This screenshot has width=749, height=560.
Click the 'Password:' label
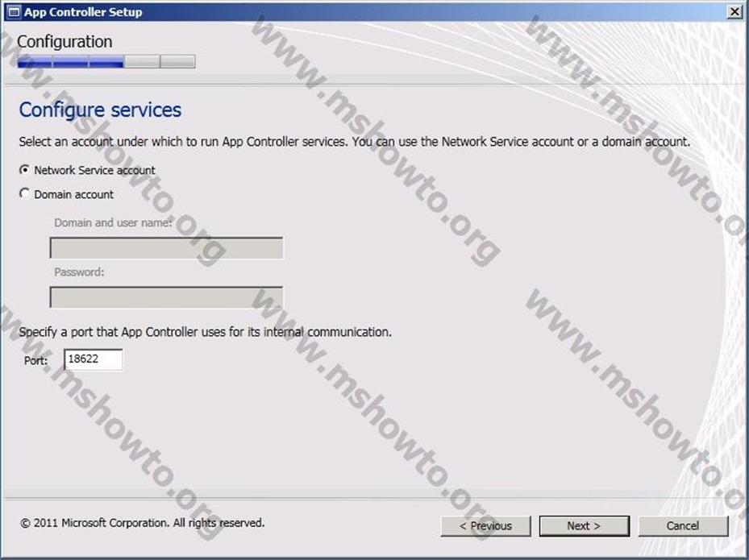coord(79,272)
